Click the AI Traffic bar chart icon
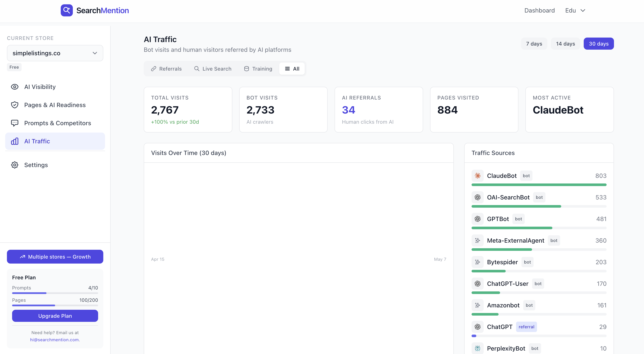This screenshot has width=644, height=354. pyautogui.click(x=15, y=141)
